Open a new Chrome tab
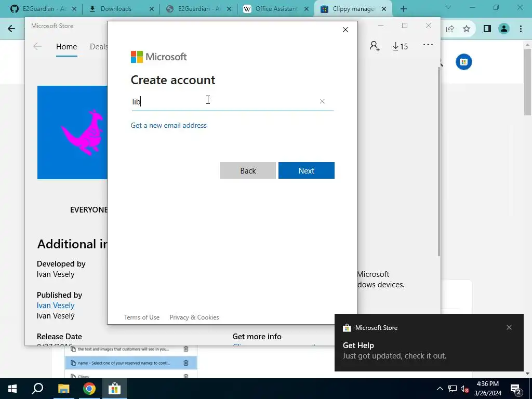The height and width of the screenshot is (399, 532). pos(403,9)
